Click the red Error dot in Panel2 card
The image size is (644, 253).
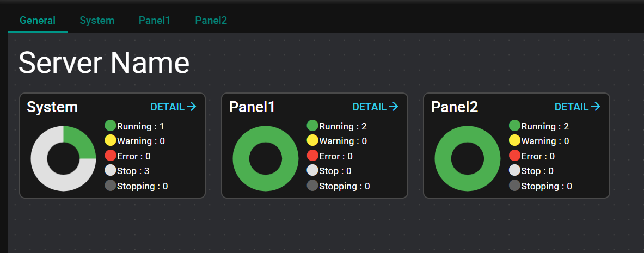pos(514,156)
